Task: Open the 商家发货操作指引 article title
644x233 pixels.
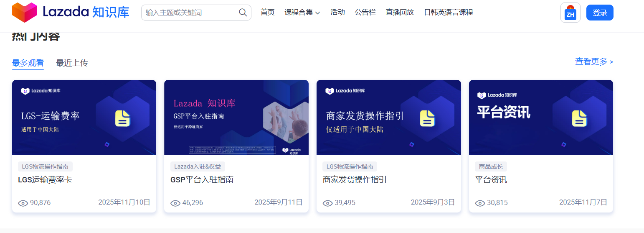Action: coord(355,180)
